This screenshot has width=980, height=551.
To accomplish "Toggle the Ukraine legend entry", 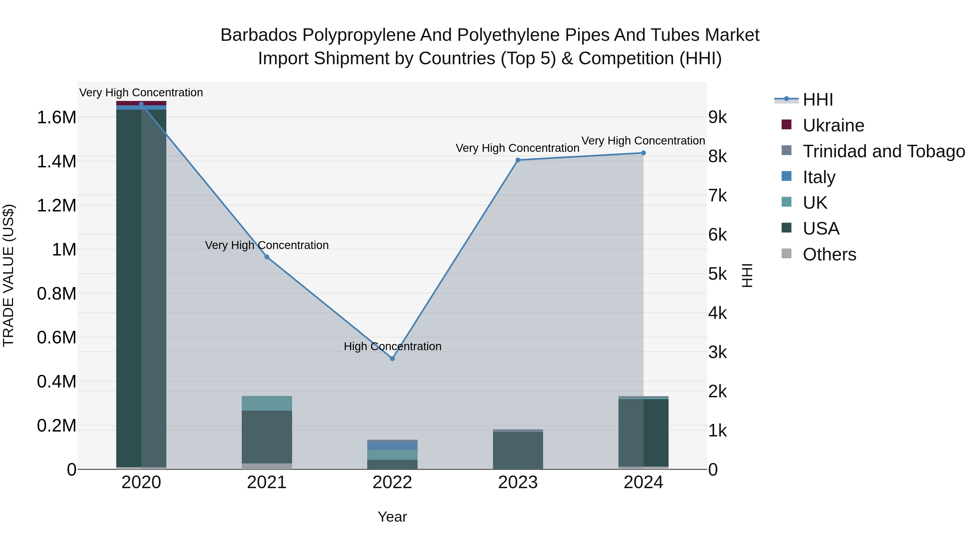I will 822,125.
